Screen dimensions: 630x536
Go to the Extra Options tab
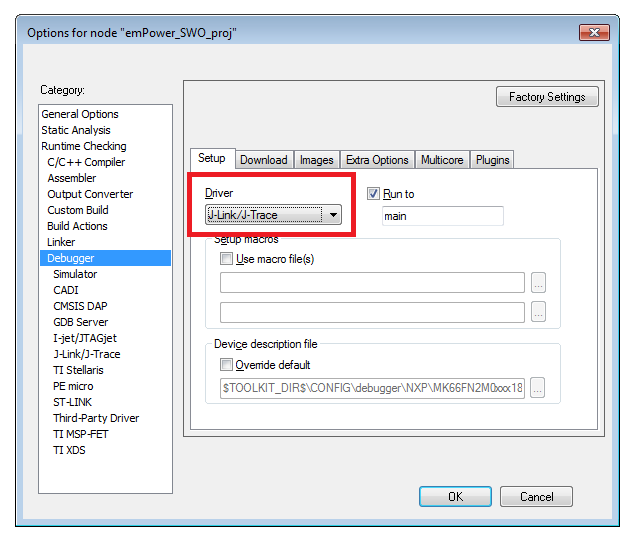tap(377, 160)
